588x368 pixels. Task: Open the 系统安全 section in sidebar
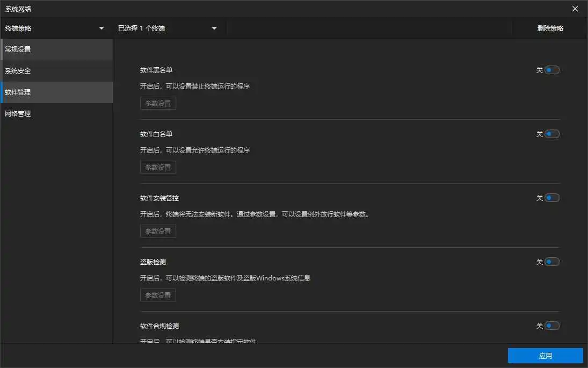(x=56, y=71)
